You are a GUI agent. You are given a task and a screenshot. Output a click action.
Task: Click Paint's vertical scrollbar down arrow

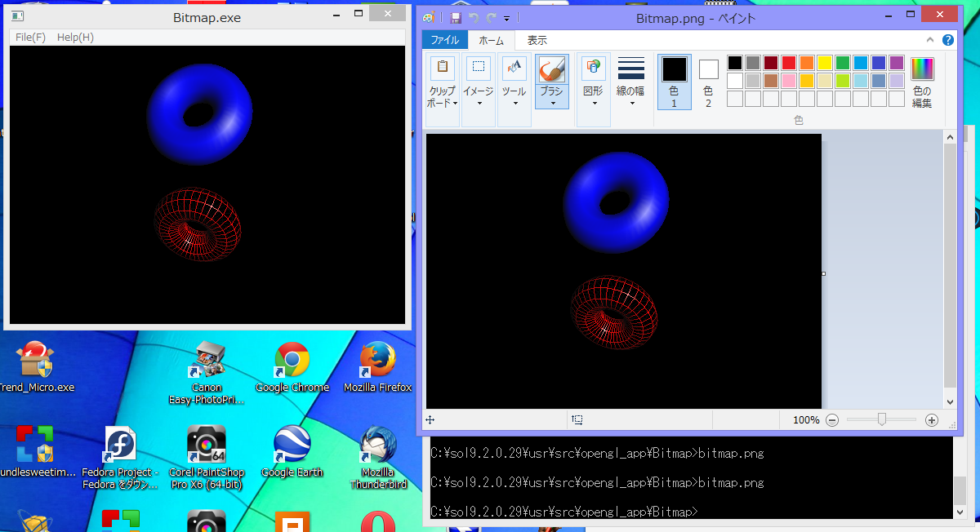[949, 401]
